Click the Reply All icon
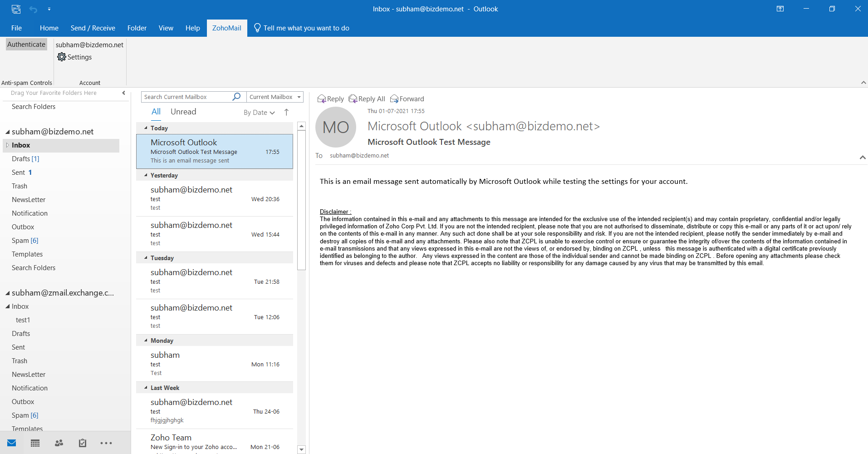868x454 pixels. (353, 99)
